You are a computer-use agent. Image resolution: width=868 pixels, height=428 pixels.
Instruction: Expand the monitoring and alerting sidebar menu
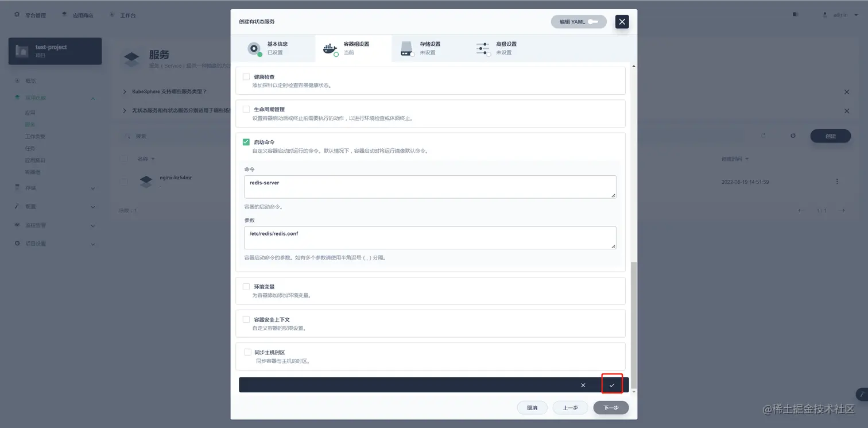pyautogui.click(x=93, y=226)
